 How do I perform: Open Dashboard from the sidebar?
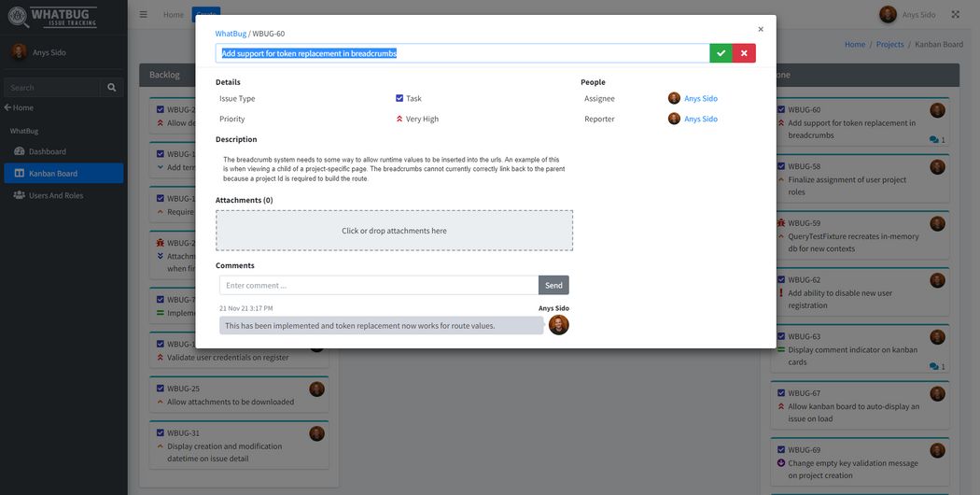pyautogui.click(x=47, y=151)
